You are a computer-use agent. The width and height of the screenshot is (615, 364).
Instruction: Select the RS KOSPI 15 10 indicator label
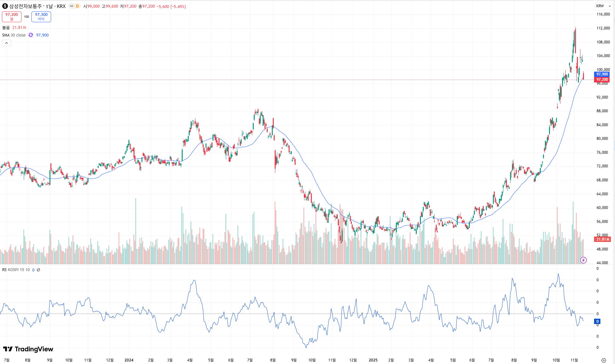[x=16, y=270]
